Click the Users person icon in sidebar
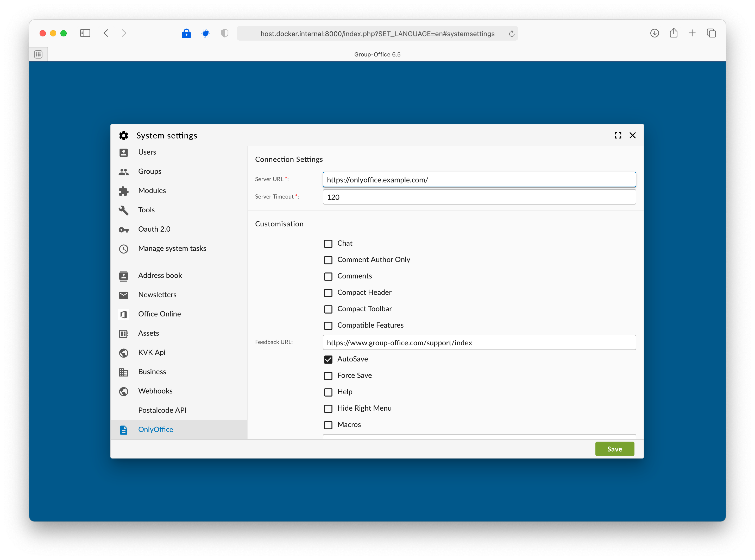755x560 pixels. pos(123,152)
